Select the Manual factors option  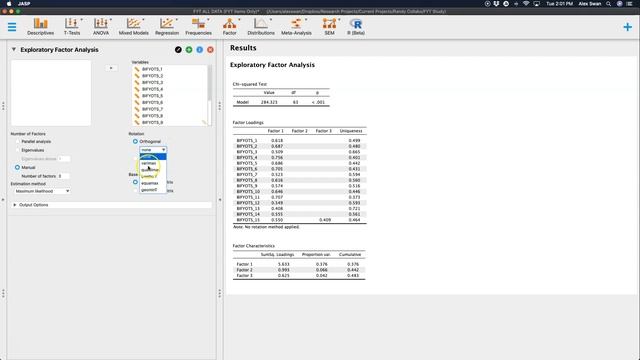point(25,167)
